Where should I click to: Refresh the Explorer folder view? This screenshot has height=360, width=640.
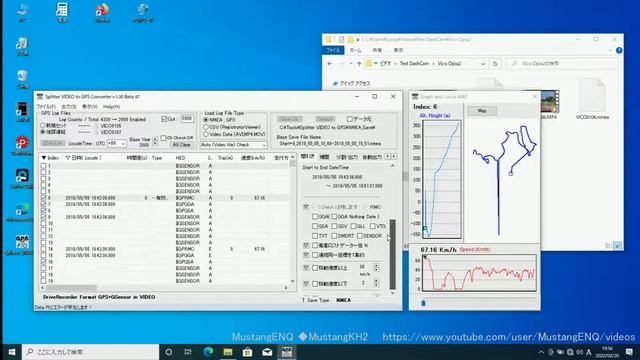pos(495,64)
